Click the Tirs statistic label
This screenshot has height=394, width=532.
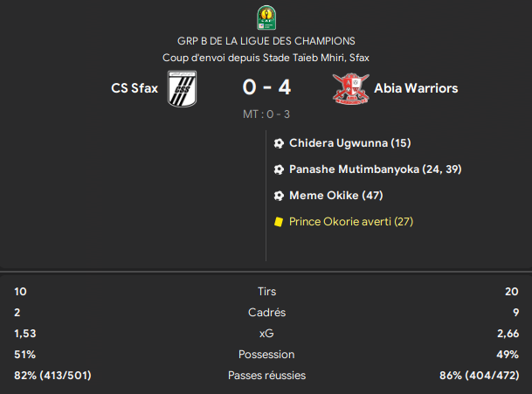pos(266,292)
